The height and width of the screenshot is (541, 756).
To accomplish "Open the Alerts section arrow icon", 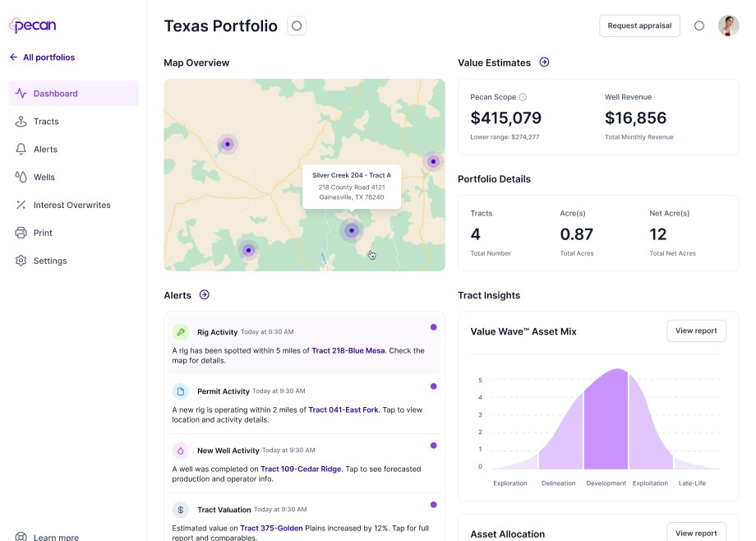I will tap(205, 295).
